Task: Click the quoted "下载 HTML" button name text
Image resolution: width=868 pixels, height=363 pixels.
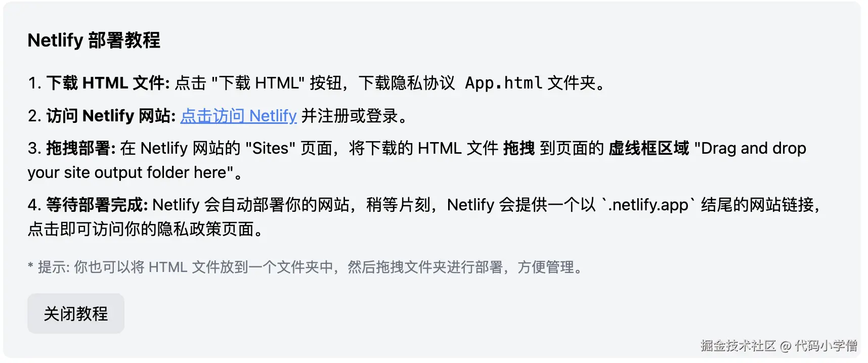Action: point(258,83)
